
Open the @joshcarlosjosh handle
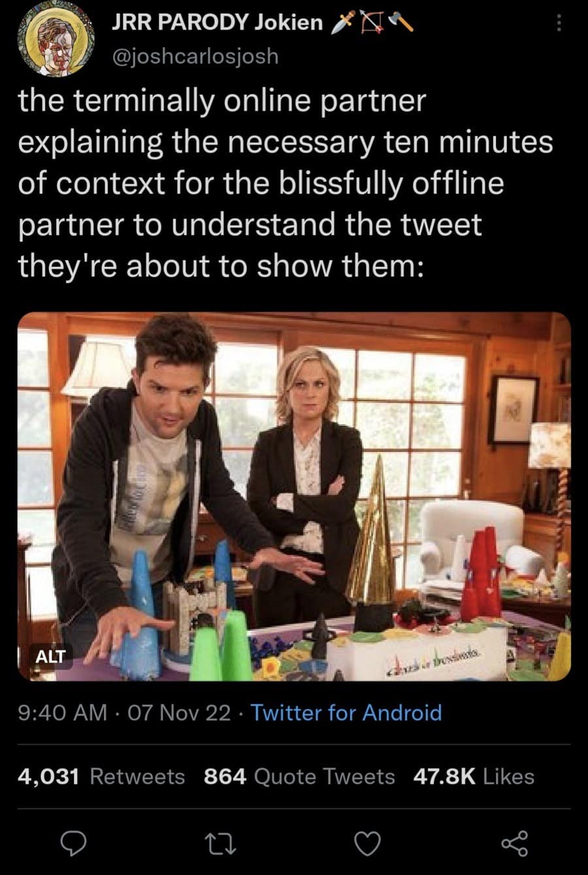point(195,57)
